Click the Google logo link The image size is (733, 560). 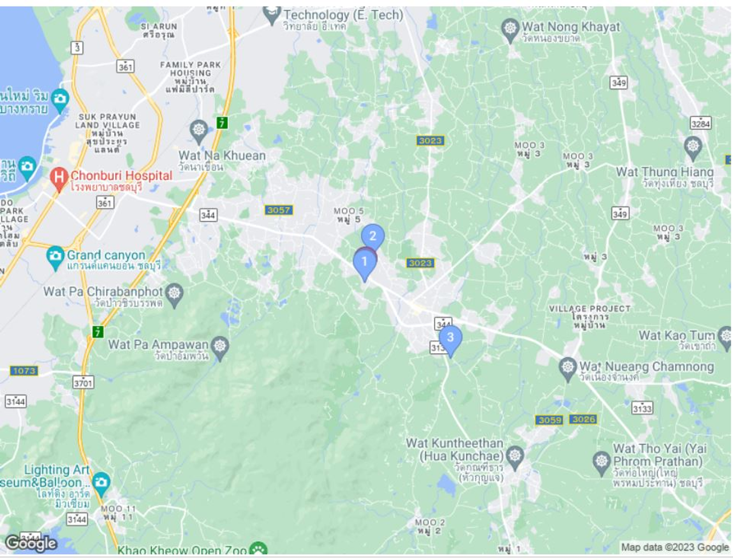[31, 543]
